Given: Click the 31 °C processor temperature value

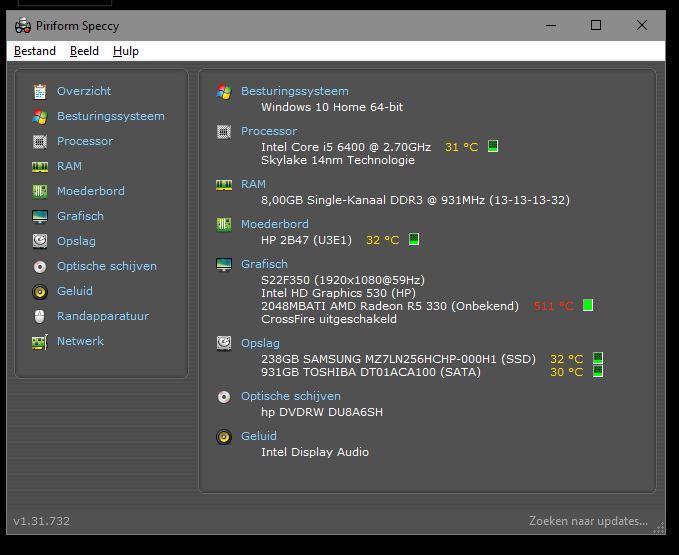Looking at the screenshot, I should [462, 147].
